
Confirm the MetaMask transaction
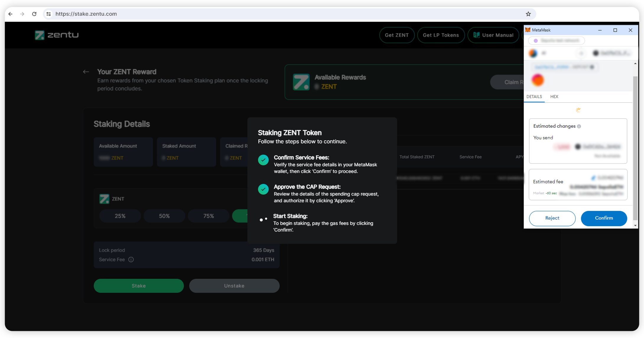[604, 218]
